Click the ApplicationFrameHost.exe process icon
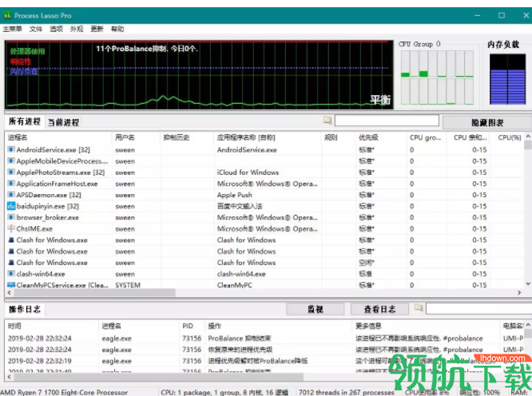 [x=11, y=184]
